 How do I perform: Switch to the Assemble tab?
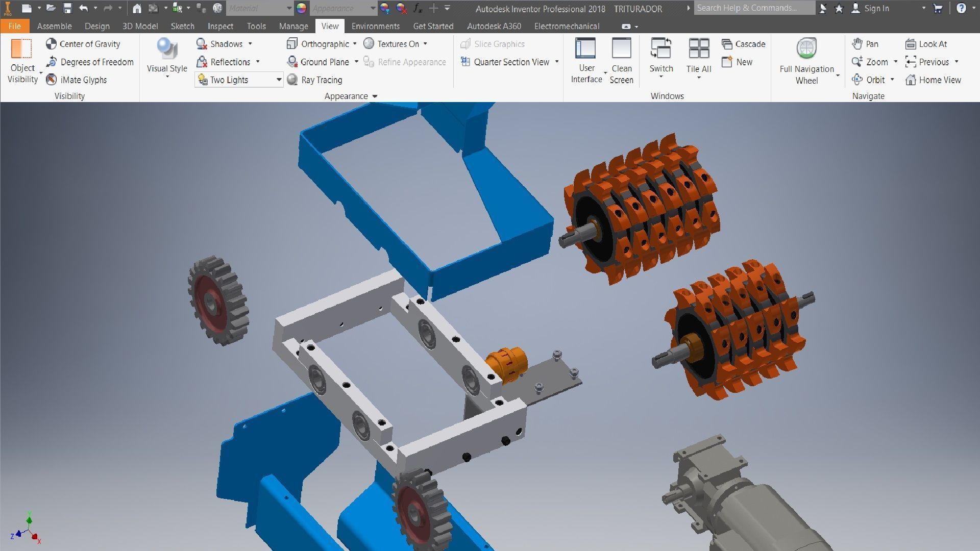tap(54, 26)
